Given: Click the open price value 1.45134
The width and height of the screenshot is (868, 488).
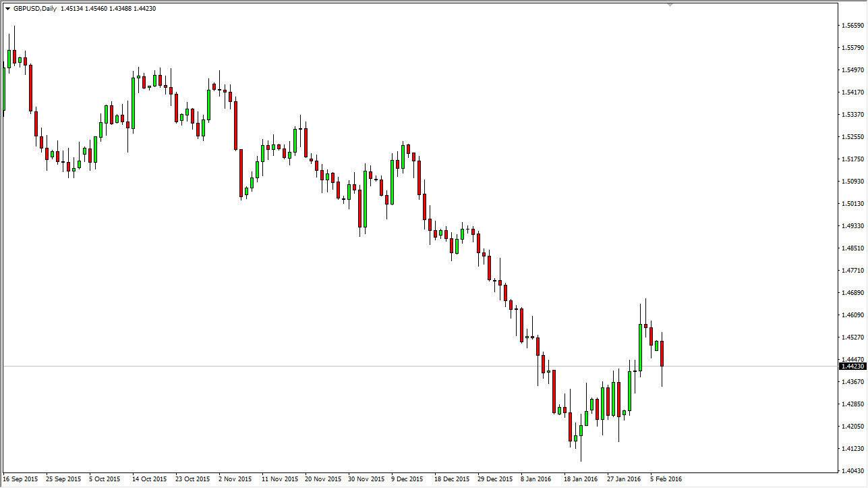Looking at the screenshot, I should pos(71,9).
